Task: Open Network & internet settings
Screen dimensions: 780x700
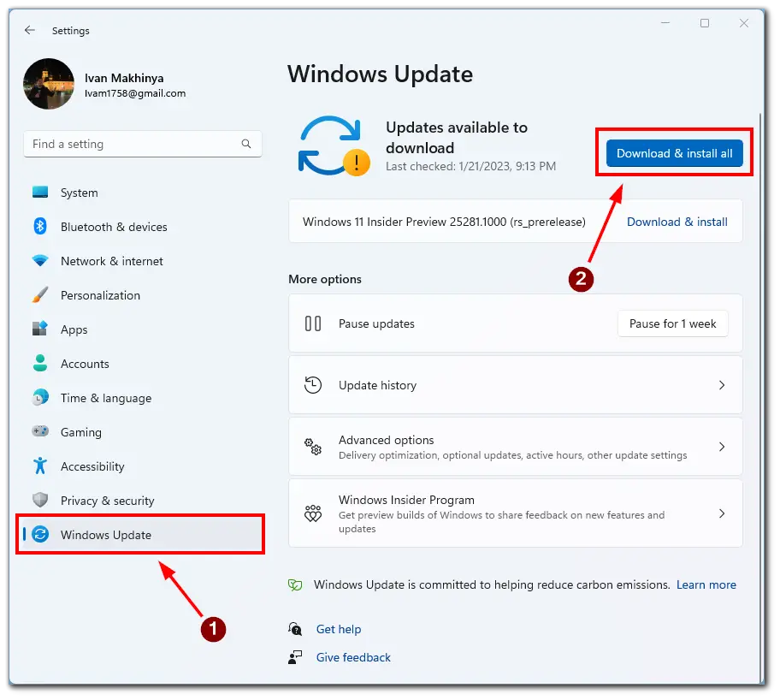Action: click(x=142, y=261)
